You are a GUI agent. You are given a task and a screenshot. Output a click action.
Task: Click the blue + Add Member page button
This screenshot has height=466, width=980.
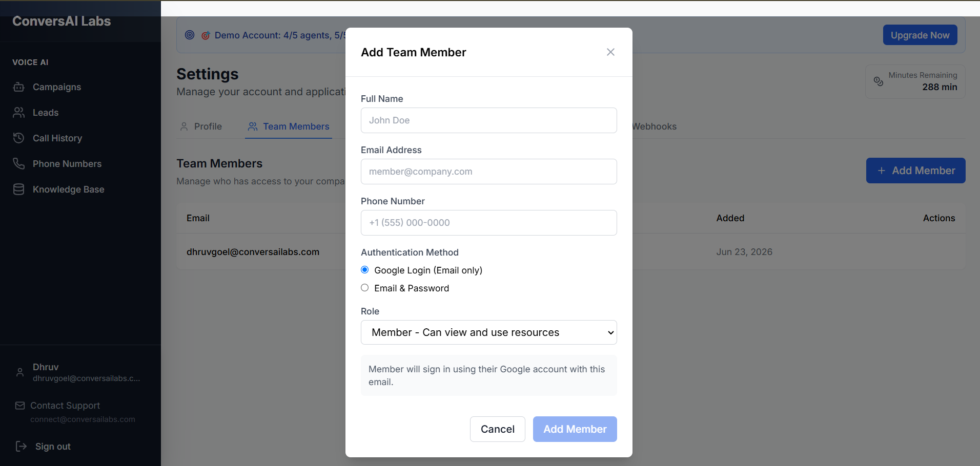pyautogui.click(x=916, y=171)
